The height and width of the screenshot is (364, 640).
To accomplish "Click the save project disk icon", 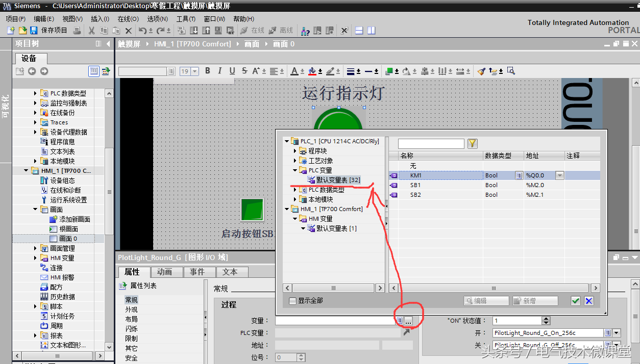I will (x=33, y=31).
